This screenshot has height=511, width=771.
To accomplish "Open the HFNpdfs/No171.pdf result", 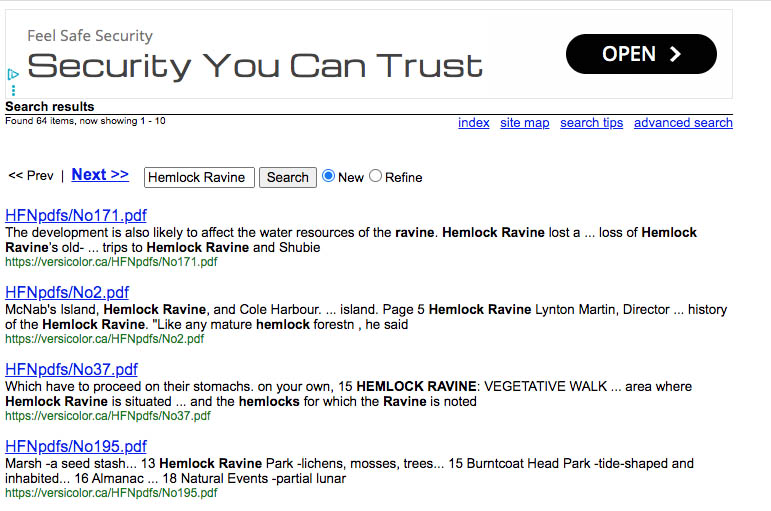I will [x=76, y=215].
